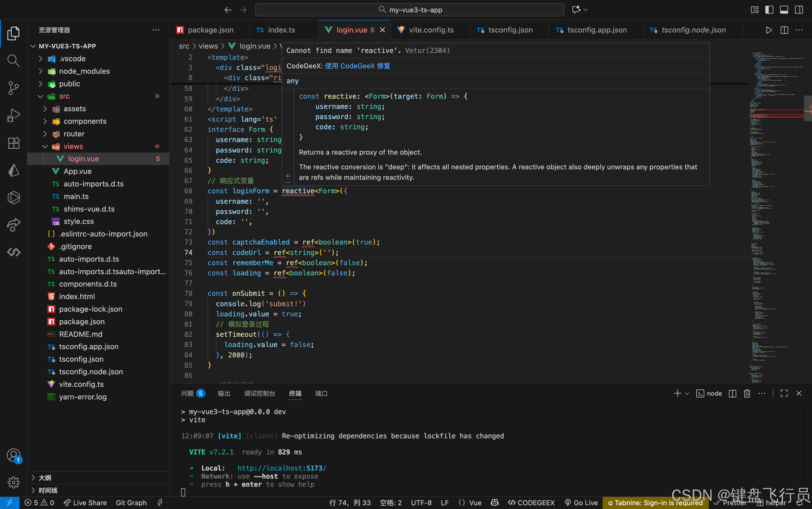
Task: Expand the router folder
Action: (74, 134)
